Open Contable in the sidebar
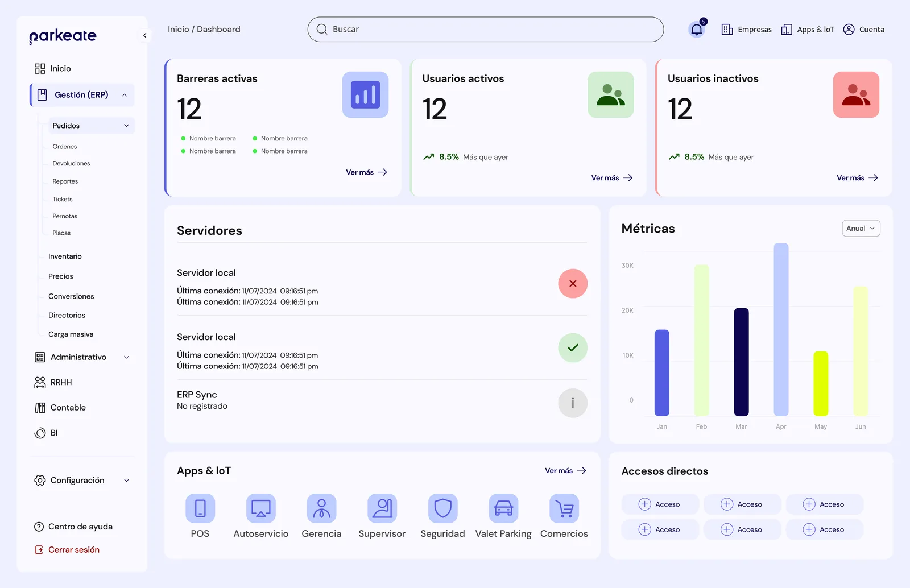Screen dimensions: 910x588 [x=60, y=408]
